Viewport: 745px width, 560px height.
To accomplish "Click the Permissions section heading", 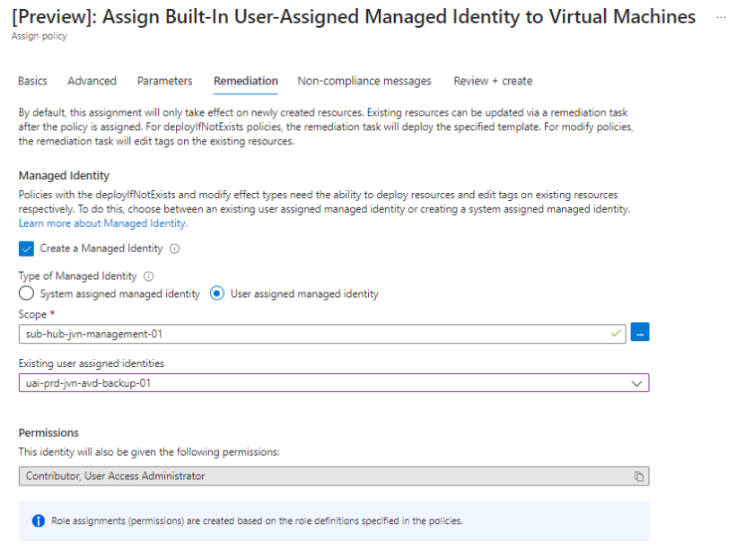I will [x=48, y=433].
